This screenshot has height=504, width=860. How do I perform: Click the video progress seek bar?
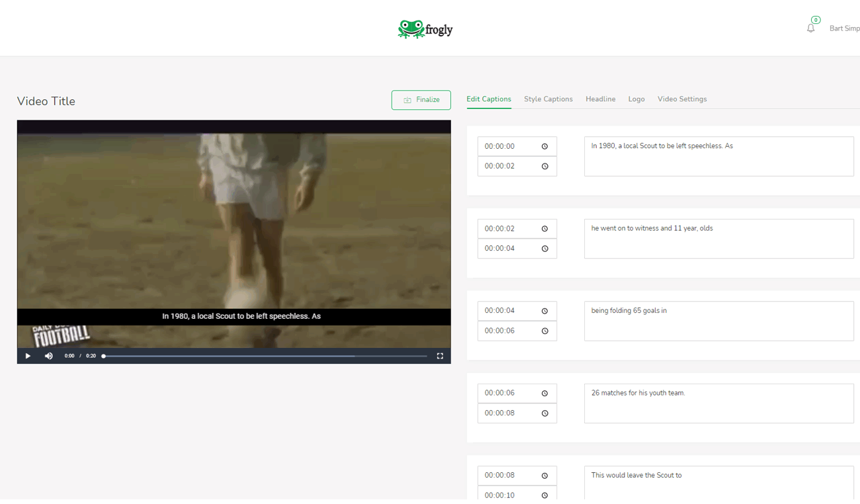265,356
